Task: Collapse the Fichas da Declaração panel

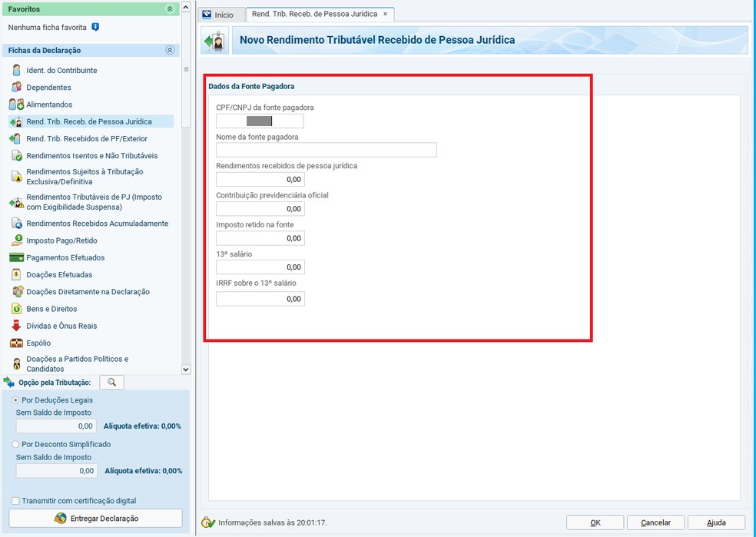Action: pyautogui.click(x=170, y=50)
